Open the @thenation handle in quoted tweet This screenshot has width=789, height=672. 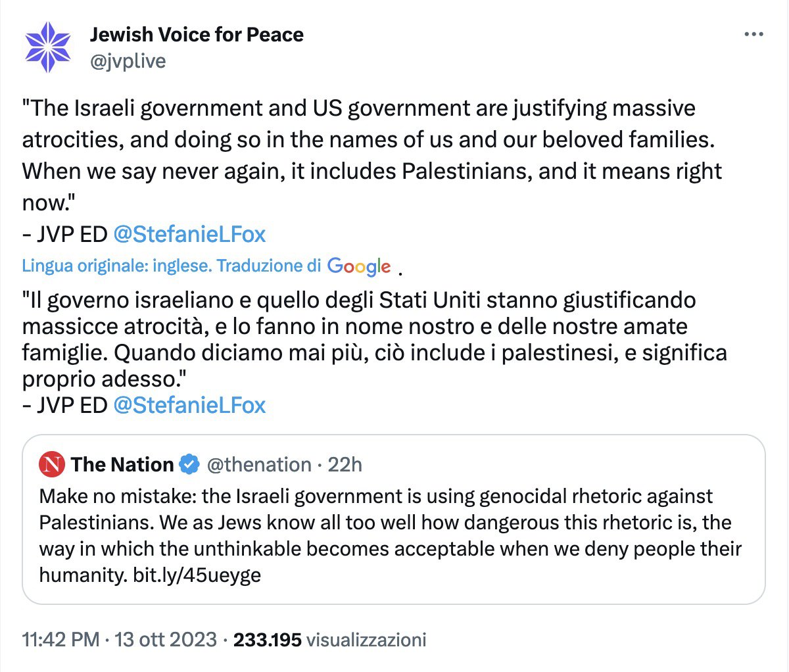pos(258,465)
